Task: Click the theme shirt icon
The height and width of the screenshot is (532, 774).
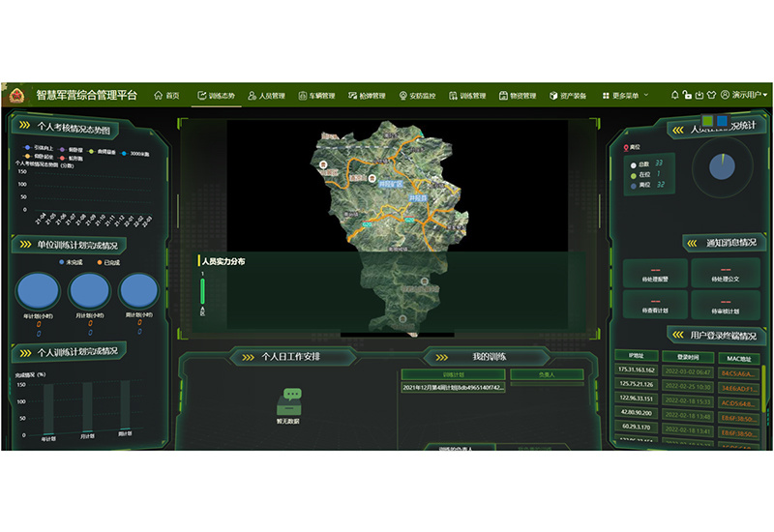Action: pyautogui.click(x=710, y=96)
